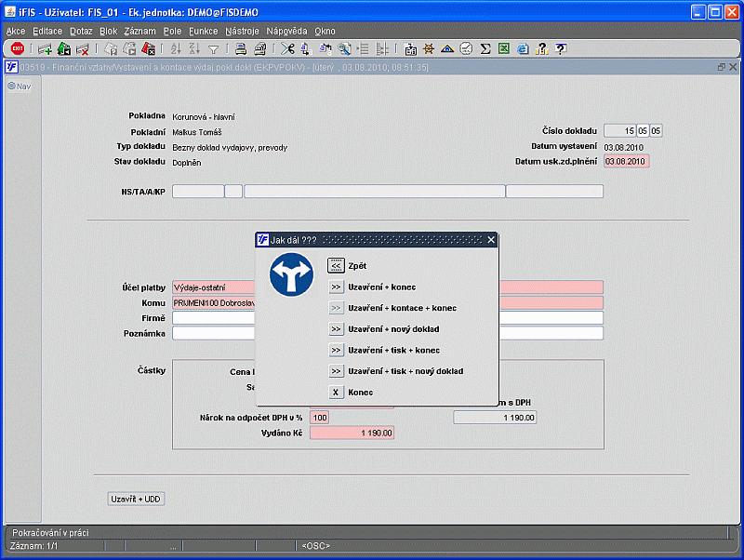Open the Editace menu
Image resolution: width=744 pixels, height=560 pixels.
pos(47,31)
